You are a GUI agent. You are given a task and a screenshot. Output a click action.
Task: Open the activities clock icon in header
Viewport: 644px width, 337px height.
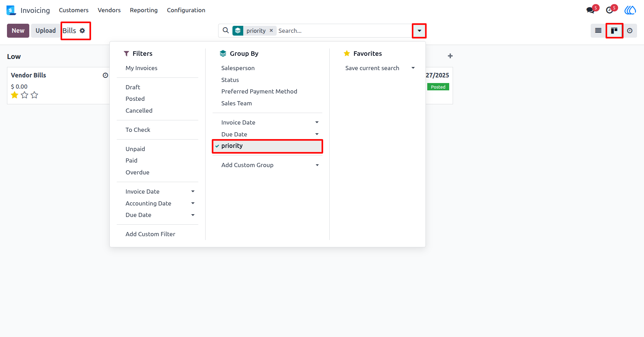[609, 10]
